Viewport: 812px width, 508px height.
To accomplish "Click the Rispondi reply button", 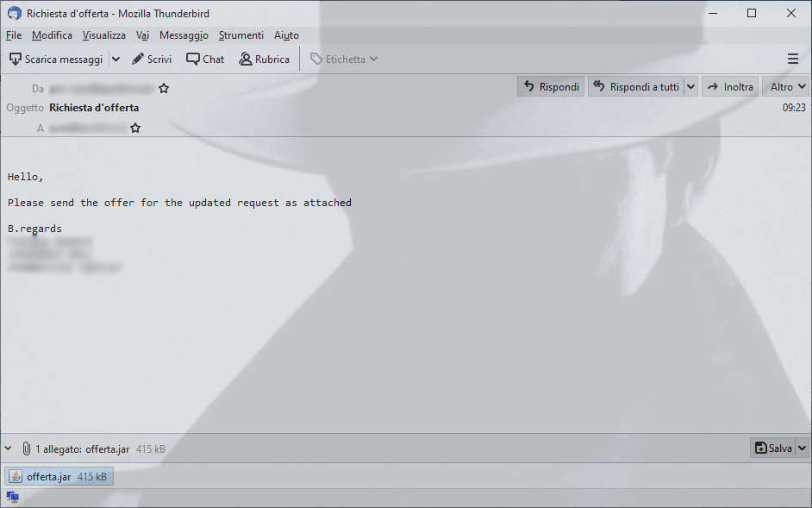I will point(551,86).
